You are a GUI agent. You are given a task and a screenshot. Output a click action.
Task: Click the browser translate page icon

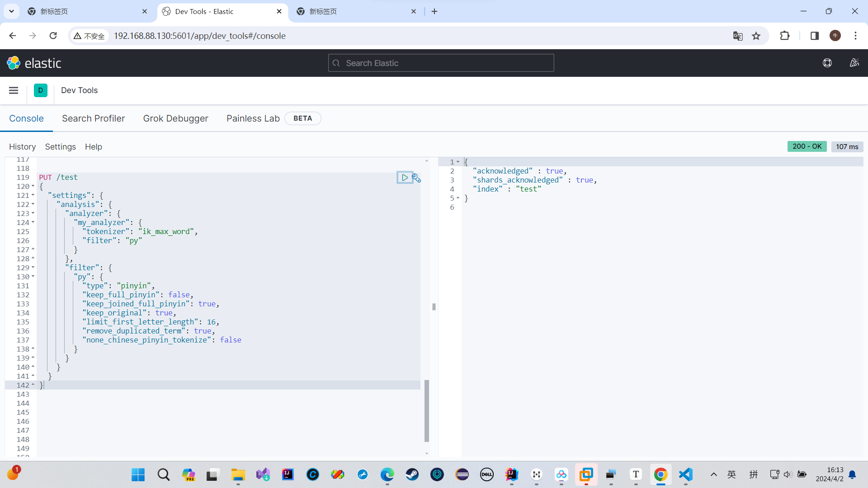pyautogui.click(x=738, y=36)
